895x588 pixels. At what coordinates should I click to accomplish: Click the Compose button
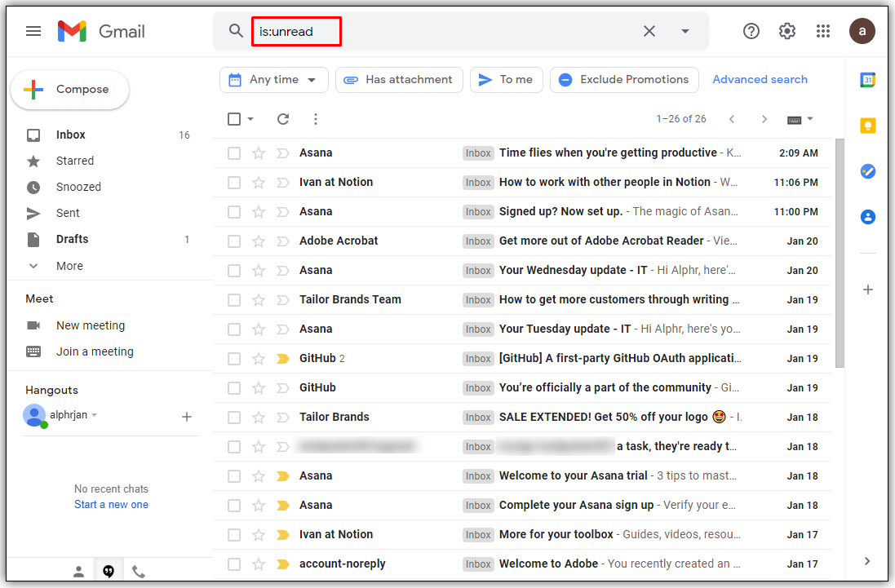coord(70,89)
